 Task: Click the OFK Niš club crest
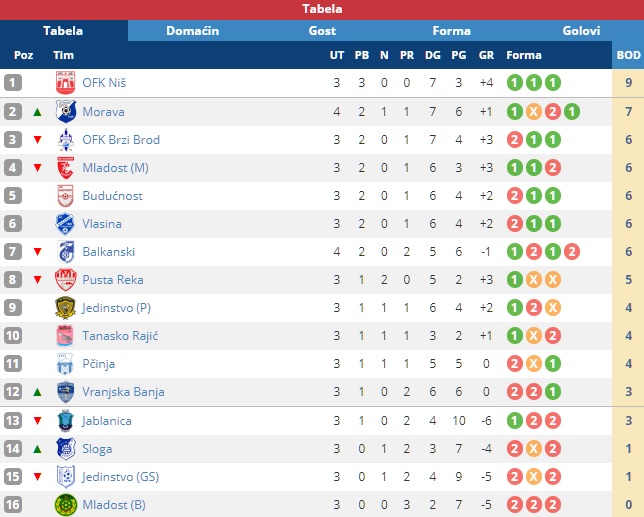point(65,83)
